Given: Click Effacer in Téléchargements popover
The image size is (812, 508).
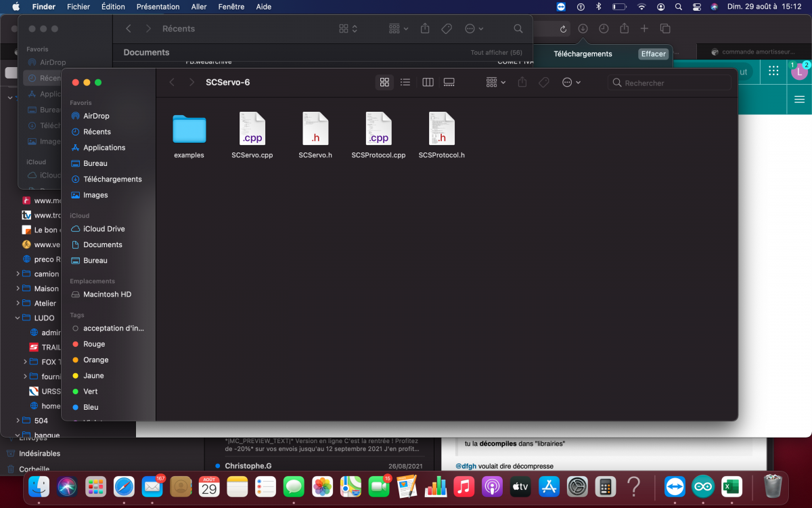Looking at the screenshot, I should (x=654, y=54).
